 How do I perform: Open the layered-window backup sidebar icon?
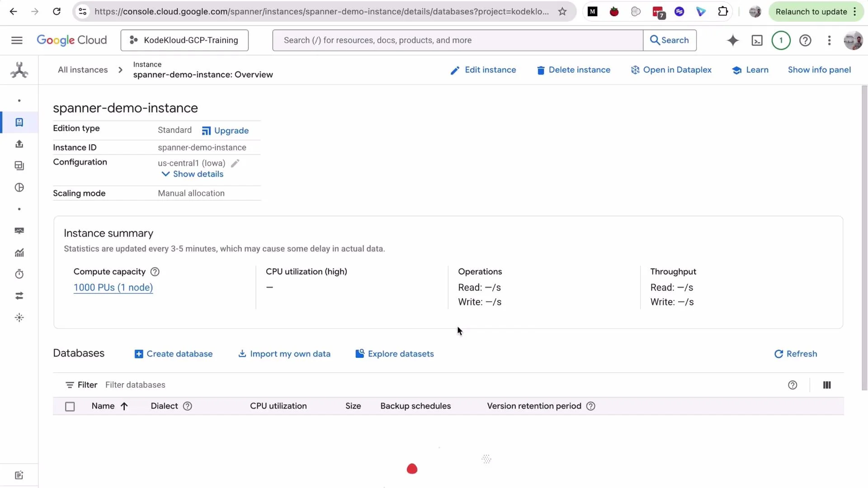[19, 166]
